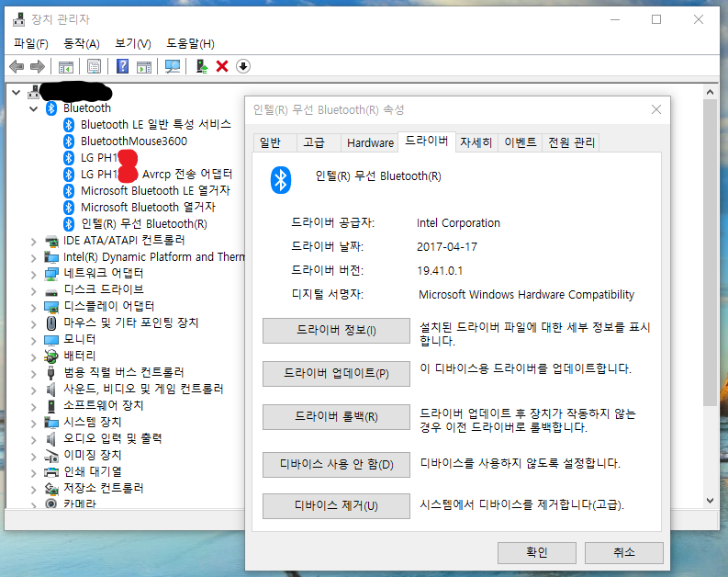The image size is (728, 577).
Task: Open the 도움말(H) menu
Action: click(x=190, y=44)
